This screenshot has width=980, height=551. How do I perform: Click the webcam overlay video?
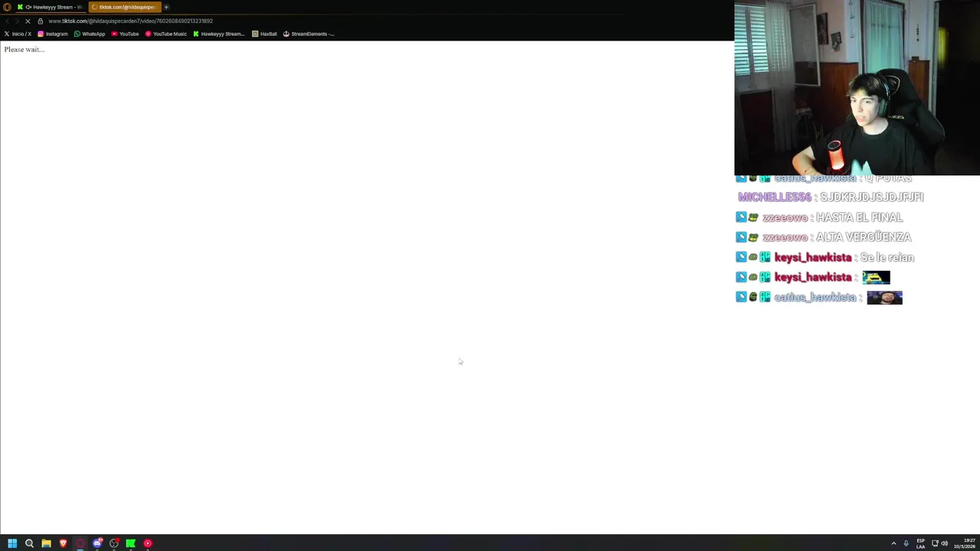tap(857, 88)
